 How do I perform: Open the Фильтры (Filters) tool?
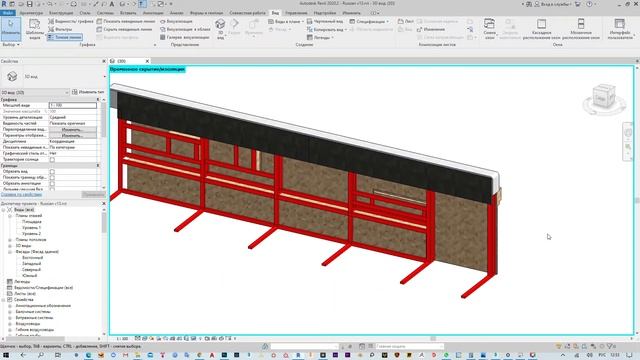[x=60, y=29]
